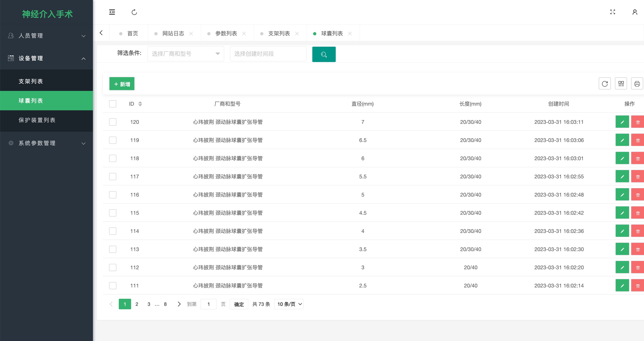Collapse the sidebar with the menu fold icon
This screenshot has height=341, width=644.
(112, 12)
